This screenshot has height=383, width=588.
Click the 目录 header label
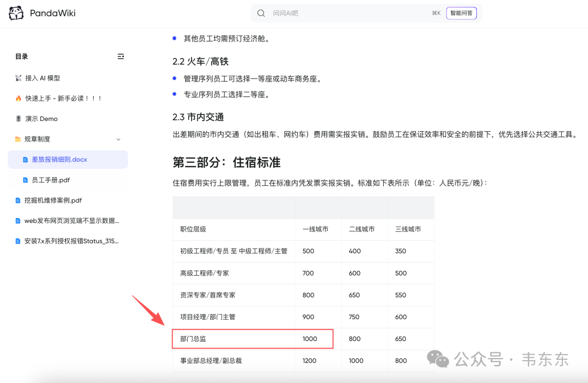tap(21, 56)
